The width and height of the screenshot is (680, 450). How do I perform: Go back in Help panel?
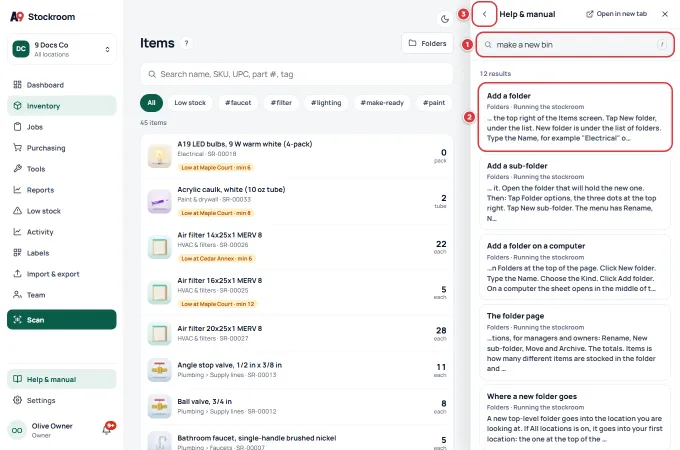pyautogui.click(x=484, y=14)
